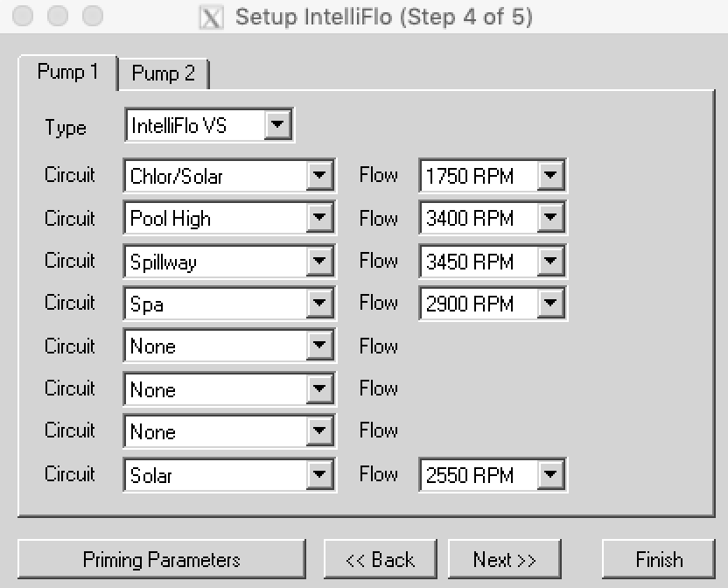
Task: Expand the Solar circuit dropdown
Action: tap(319, 475)
